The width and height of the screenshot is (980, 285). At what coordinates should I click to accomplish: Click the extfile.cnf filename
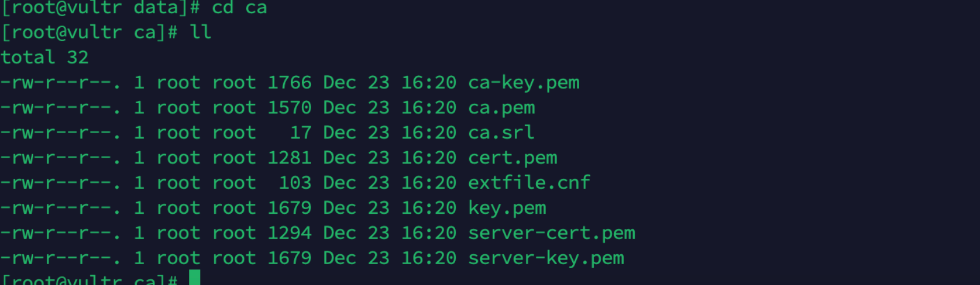coord(529,182)
